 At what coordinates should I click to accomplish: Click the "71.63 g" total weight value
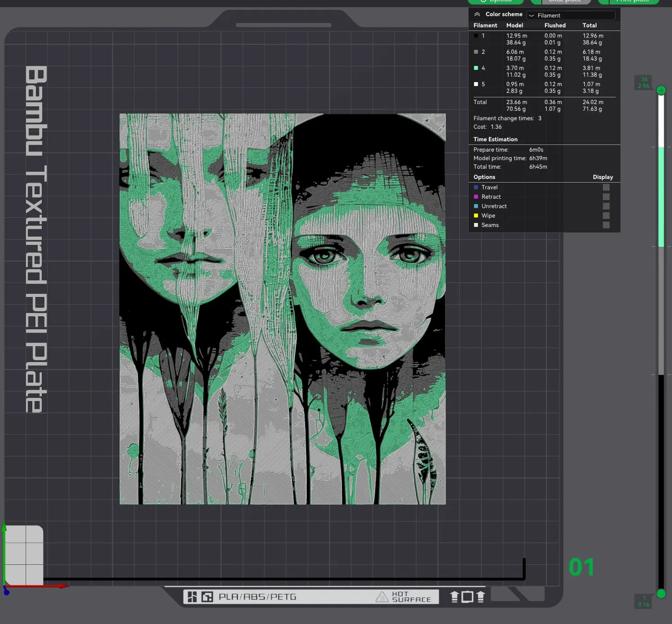tap(592, 109)
